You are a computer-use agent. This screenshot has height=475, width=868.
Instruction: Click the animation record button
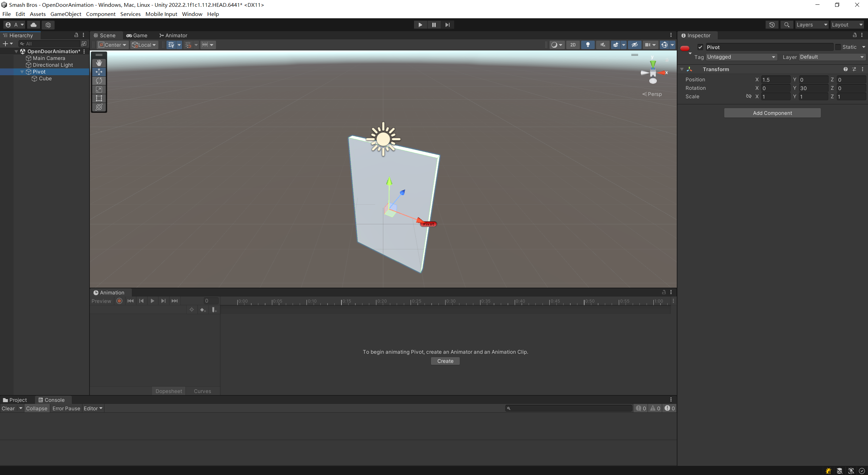119,301
